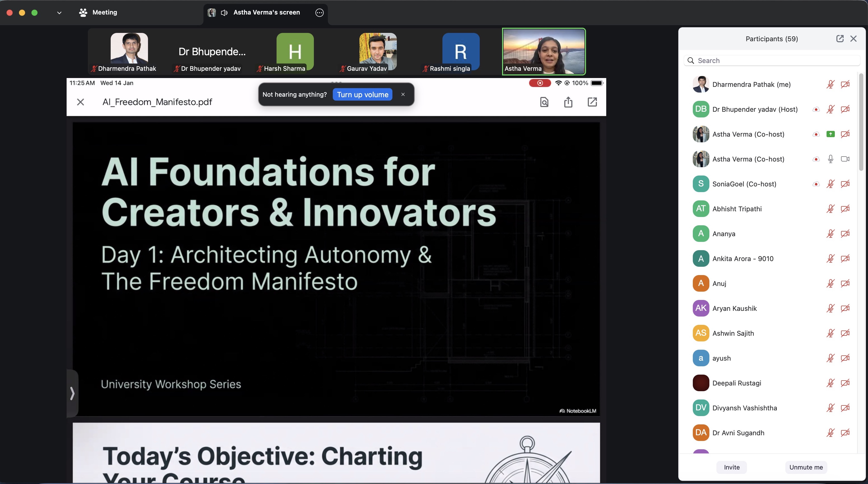The width and height of the screenshot is (868, 484).
Task: Click the Invite button
Action: point(731,467)
